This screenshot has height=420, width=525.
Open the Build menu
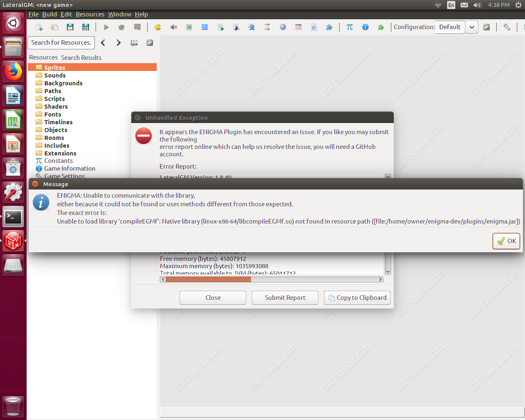pyautogui.click(x=50, y=14)
